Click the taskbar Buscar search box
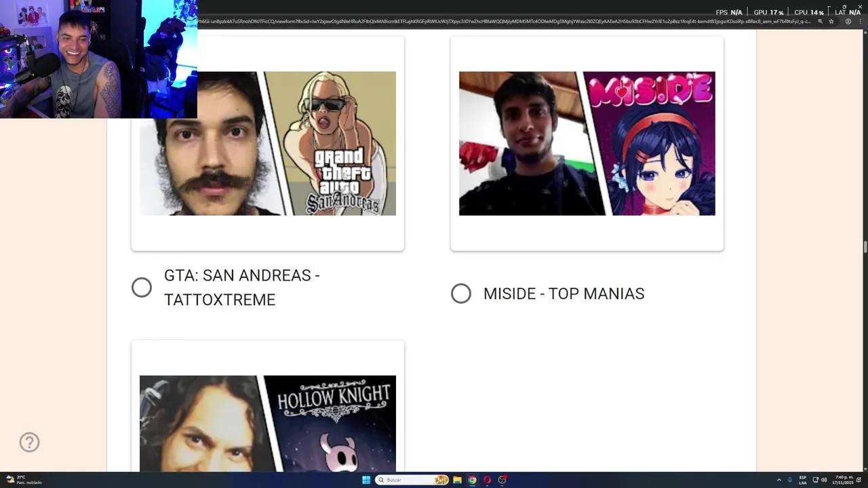The image size is (868, 488). tap(412, 480)
